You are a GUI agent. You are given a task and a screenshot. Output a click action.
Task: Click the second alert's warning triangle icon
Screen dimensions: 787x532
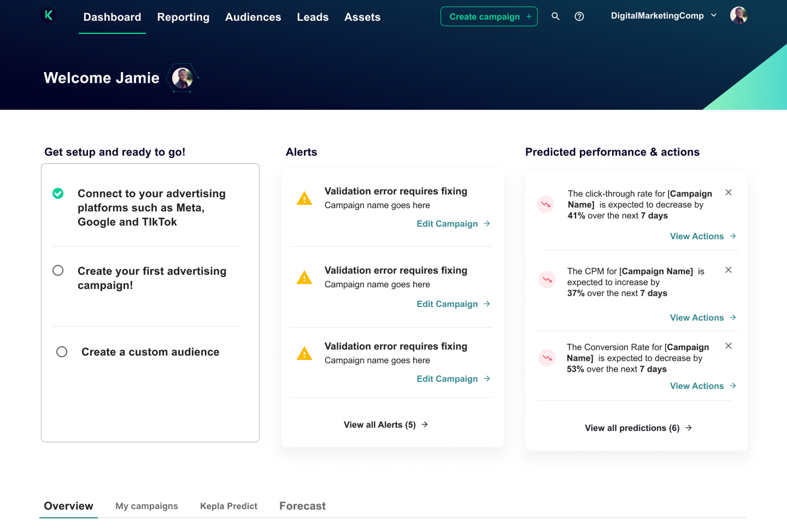click(304, 277)
